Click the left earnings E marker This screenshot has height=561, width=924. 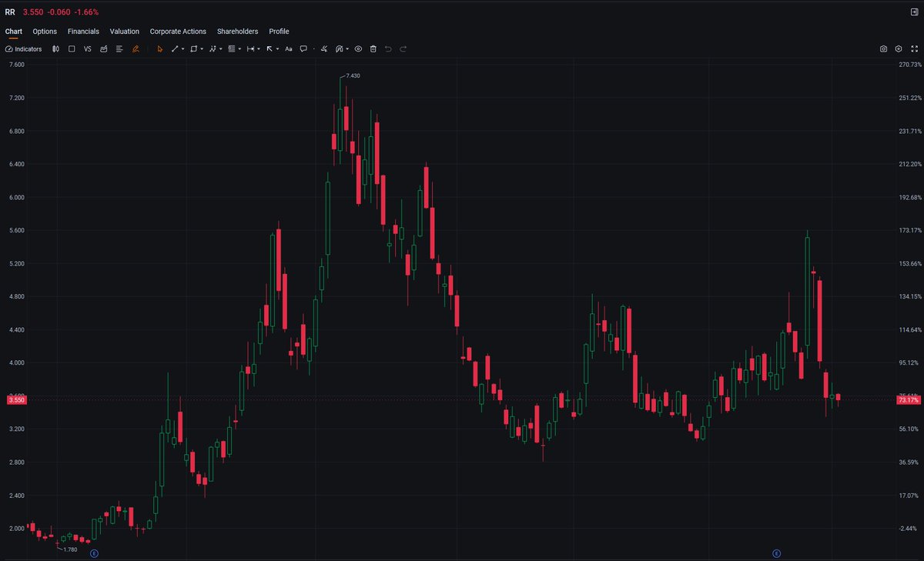pyautogui.click(x=94, y=553)
